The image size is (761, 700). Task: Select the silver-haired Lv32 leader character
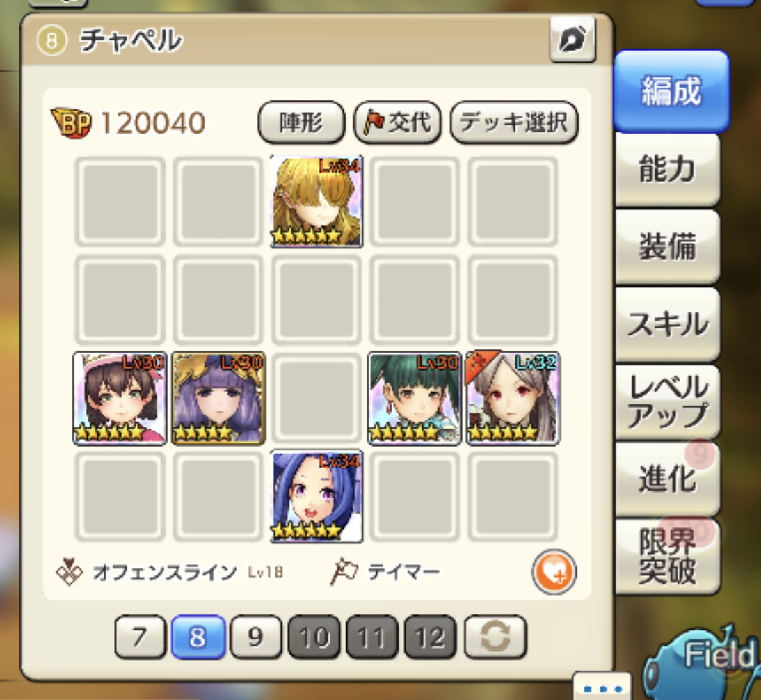(x=513, y=398)
